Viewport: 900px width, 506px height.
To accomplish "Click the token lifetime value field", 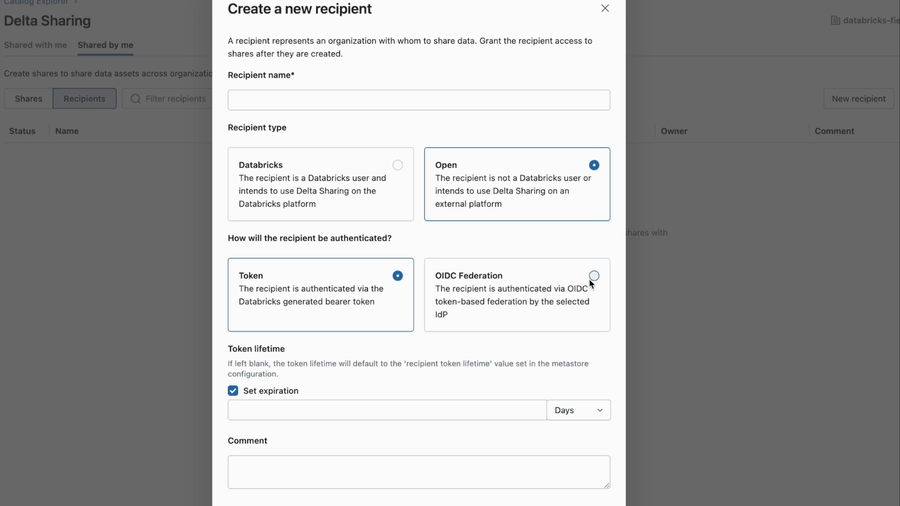I will click(387, 410).
